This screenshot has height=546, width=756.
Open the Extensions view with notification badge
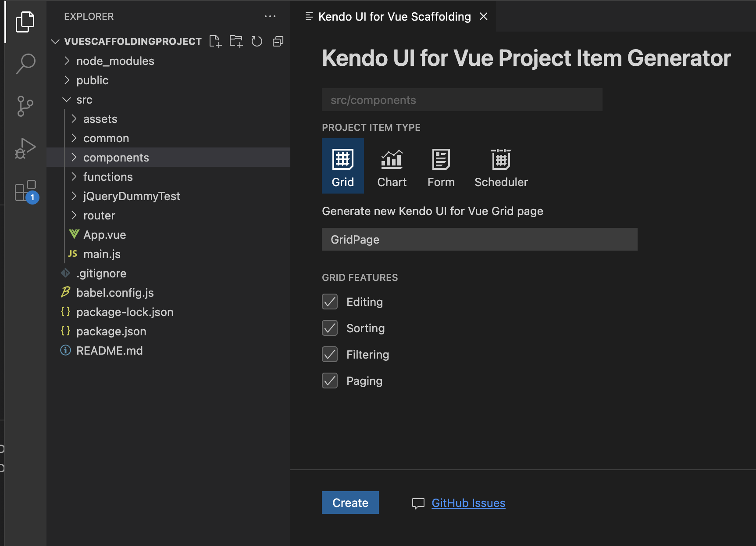tap(25, 191)
